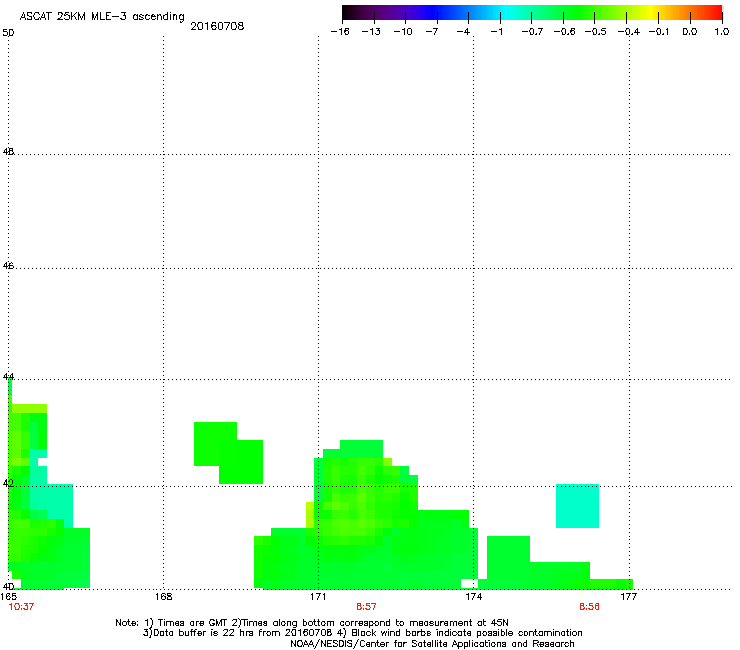Screen dimensions: 740x650
Task: Click the latitude 40 axis label
Action: (x=8, y=586)
